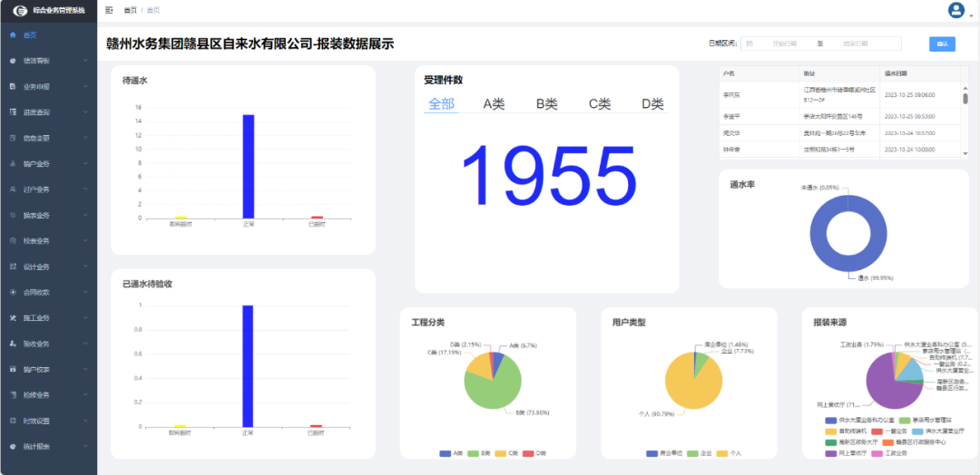Open the dropdown caret beside the user avatar
The height and width of the screenshot is (475, 980).
[x=971, y=15]
